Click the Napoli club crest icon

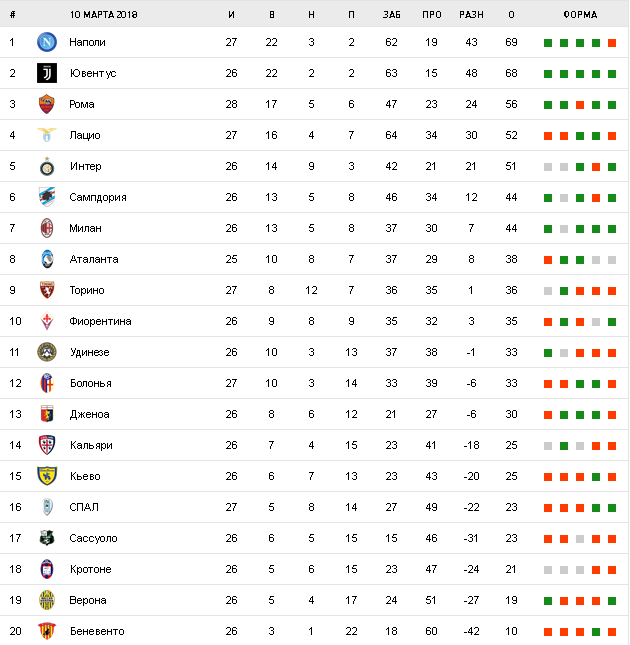(47, 42)
